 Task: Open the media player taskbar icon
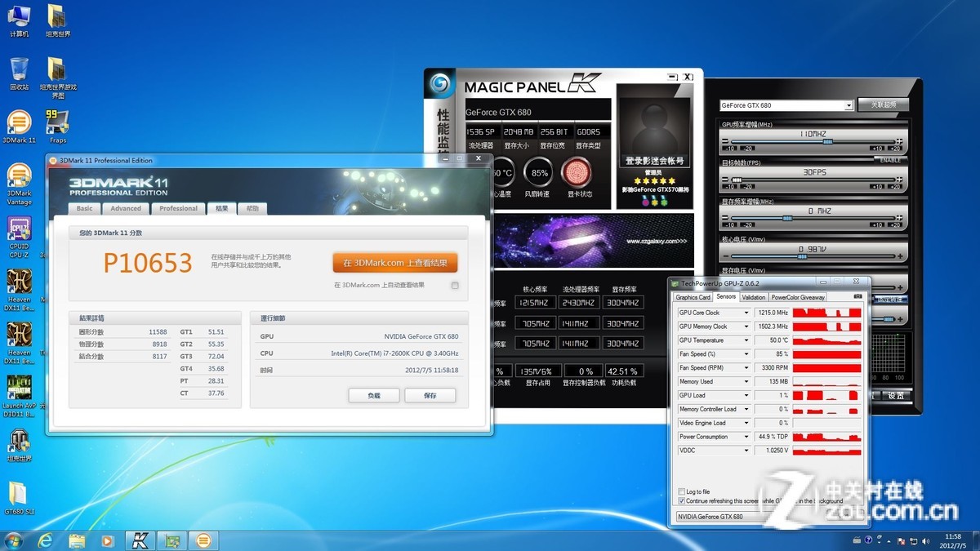tap(107, 540)
